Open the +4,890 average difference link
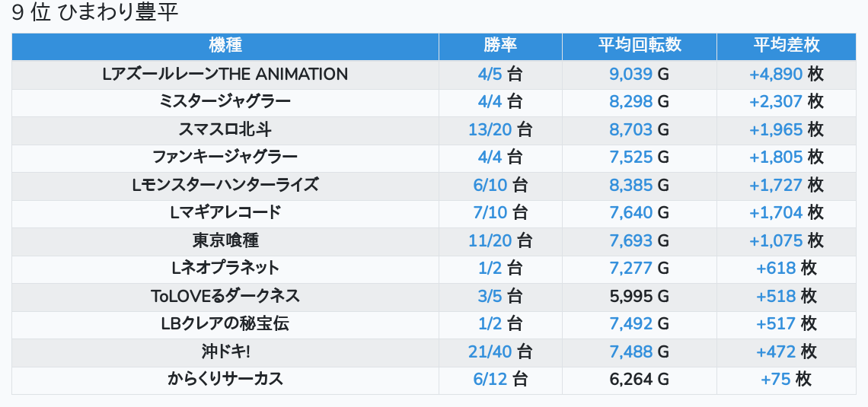This screenshot has width=868, height=407. point(776,75)
